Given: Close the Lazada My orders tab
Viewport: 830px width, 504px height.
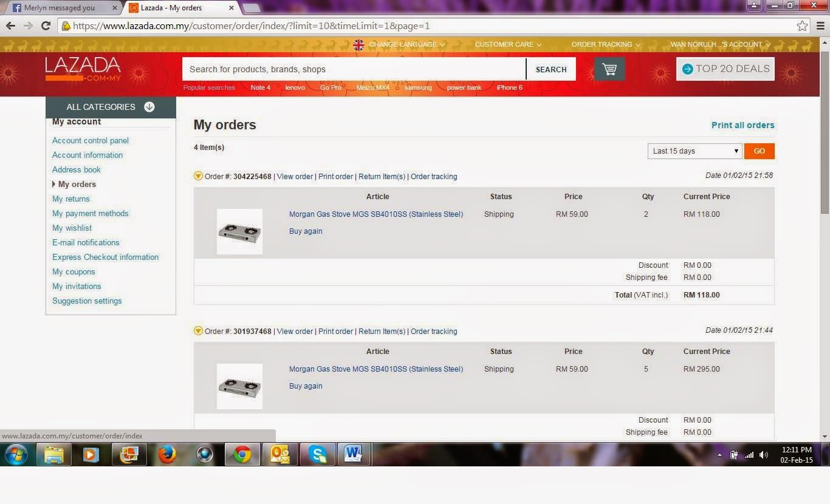Looking at the screenshot, I should pyautogui.click(x=232, y=8).
